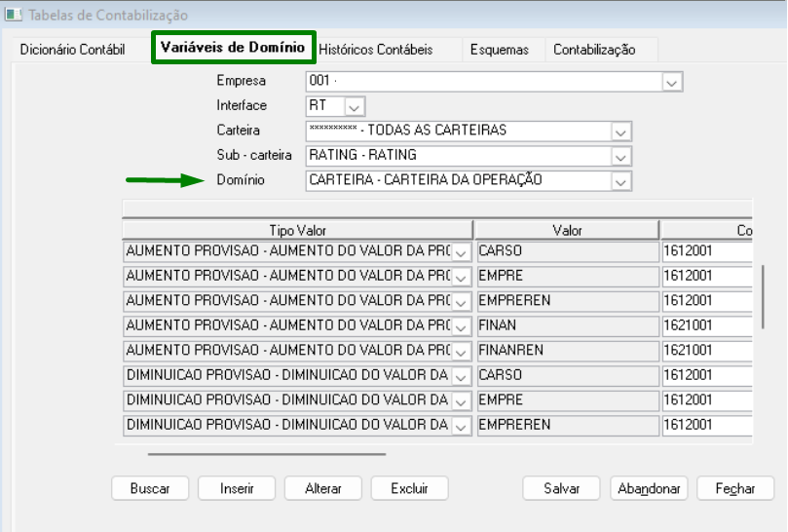Click the Inserir button
This screenshot has height=532, width=788.
237,489
